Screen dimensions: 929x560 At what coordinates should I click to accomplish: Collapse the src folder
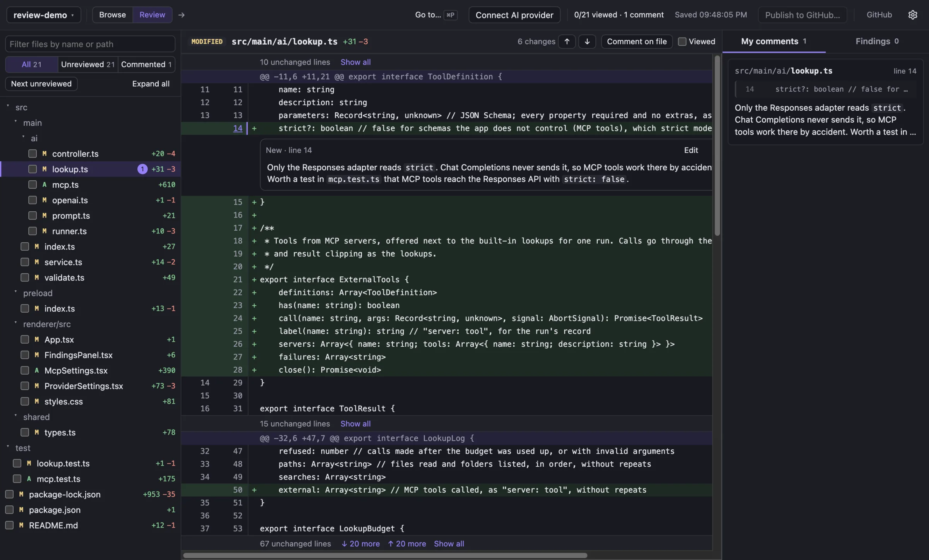click(x=8, y=106)
